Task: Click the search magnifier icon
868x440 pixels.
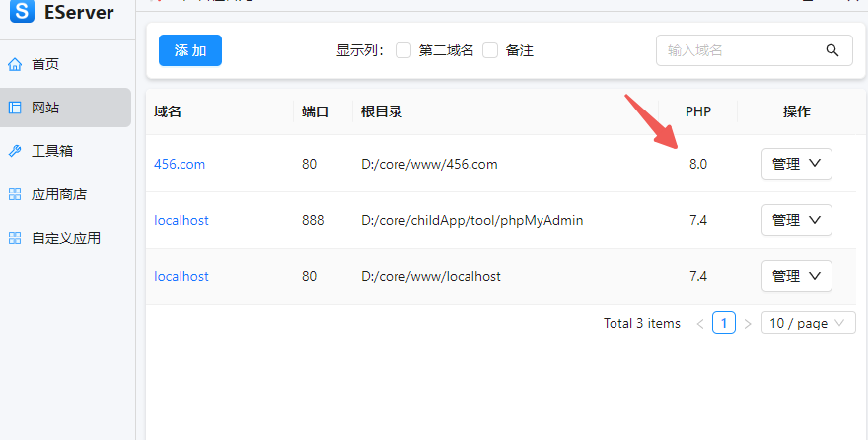Action: tap(832, 50)
